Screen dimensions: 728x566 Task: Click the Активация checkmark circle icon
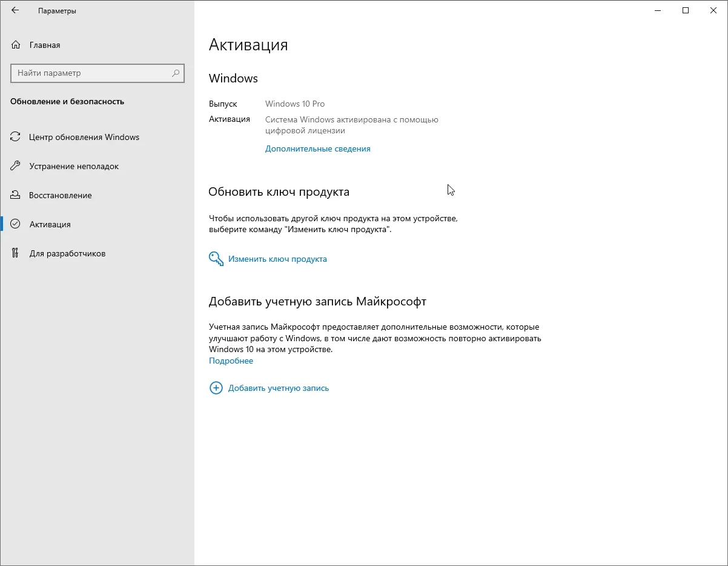pyautogui.click(x=16, y=224)
